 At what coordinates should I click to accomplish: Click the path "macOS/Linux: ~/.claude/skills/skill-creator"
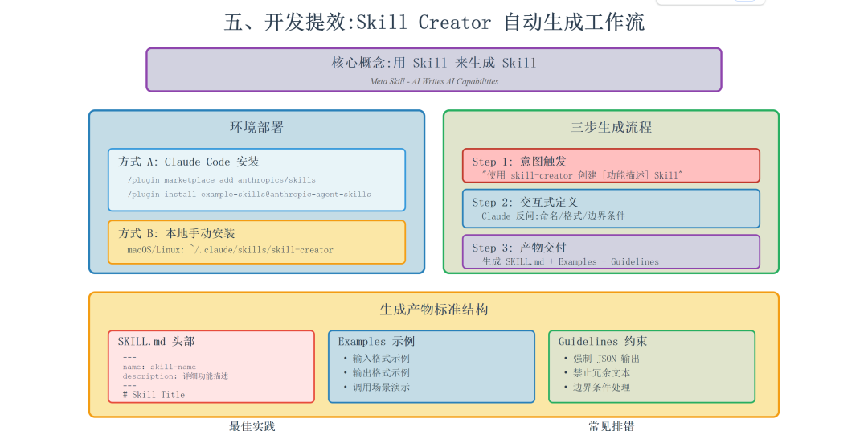tap(231, 250)
